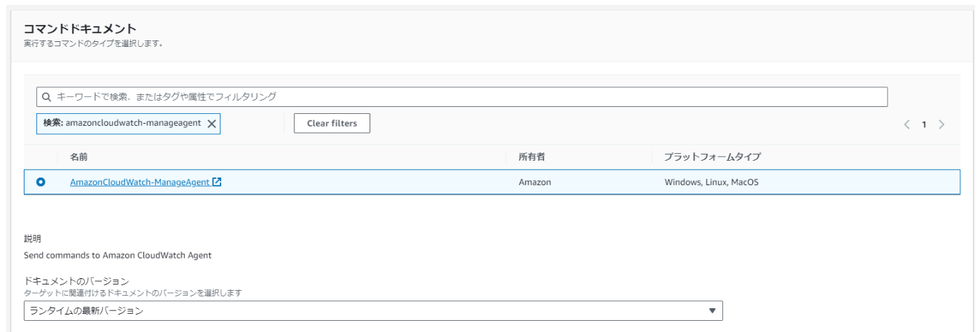Click the Clear filters button
The image size is (980, 332).
pyautogui.click(x=332, y=123)
